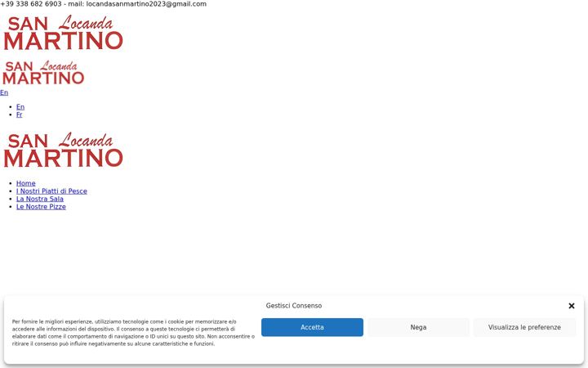Close the Gestisci Consenso banner

[571, 306]
